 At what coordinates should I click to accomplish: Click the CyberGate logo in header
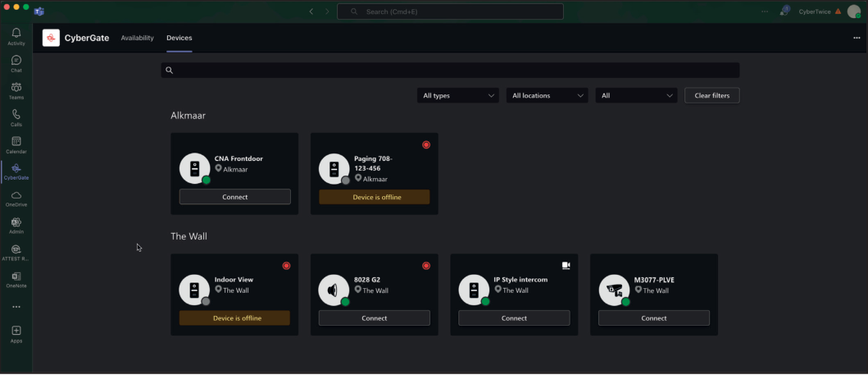click(x=51, y=38)
